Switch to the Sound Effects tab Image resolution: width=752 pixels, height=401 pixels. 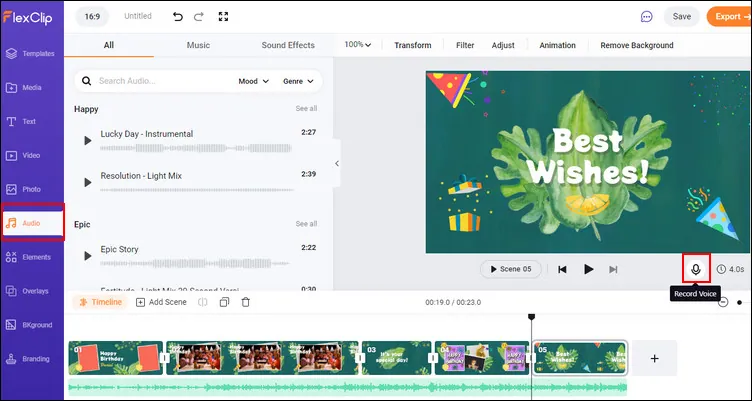point(288,45)
